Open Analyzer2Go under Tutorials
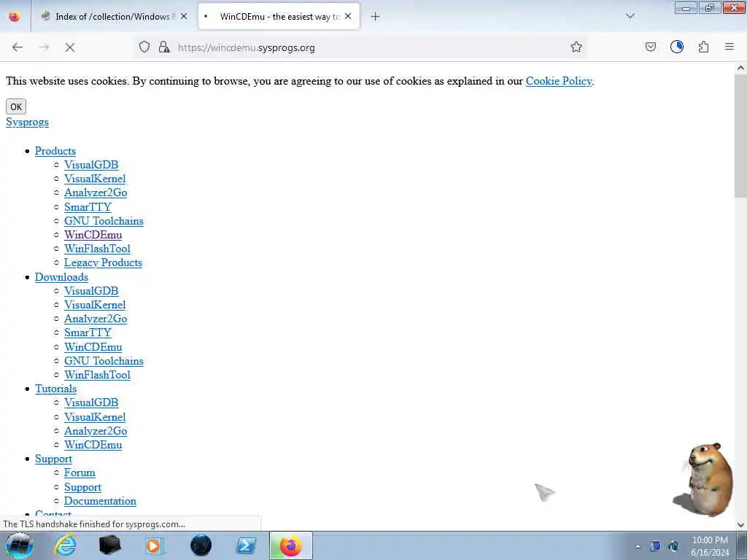 pos(96,430)
